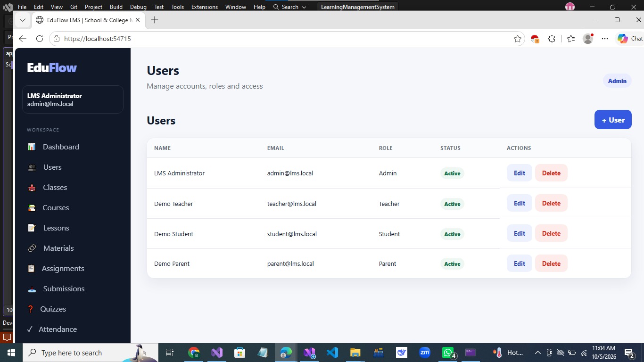Open the Materials page
This screenshot has height=362, width=644.
pyautogui.click(x=58, y=248)
